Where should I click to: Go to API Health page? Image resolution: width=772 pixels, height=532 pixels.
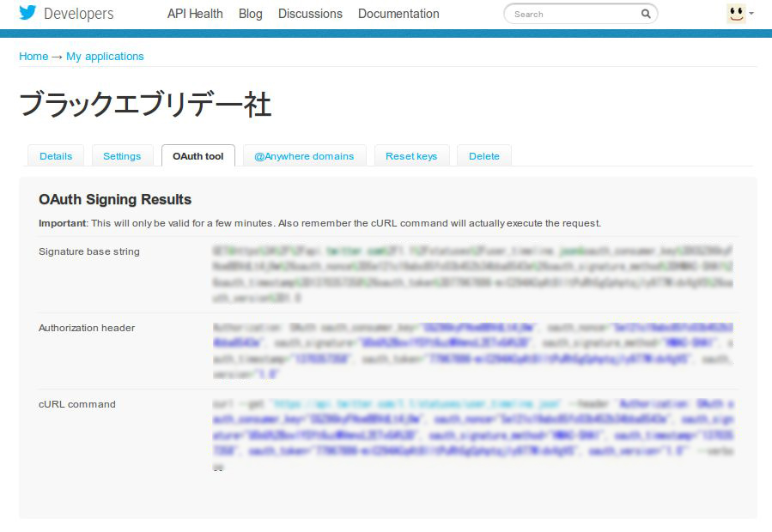pos(195,14)
